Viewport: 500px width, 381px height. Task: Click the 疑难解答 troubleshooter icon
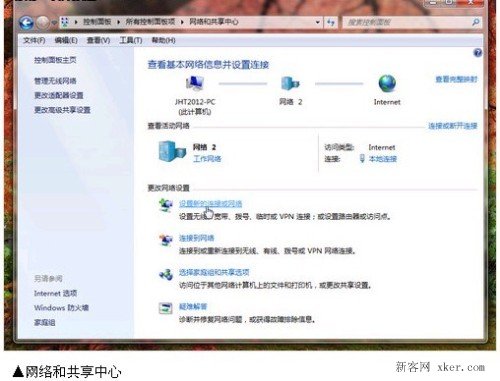[x=166, y=308]
